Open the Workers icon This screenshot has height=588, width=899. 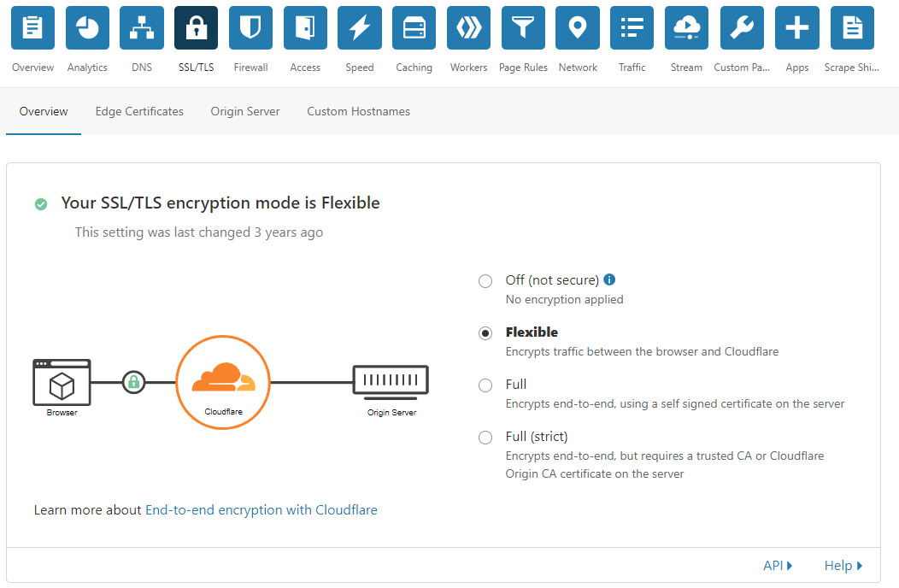(468, 28)
